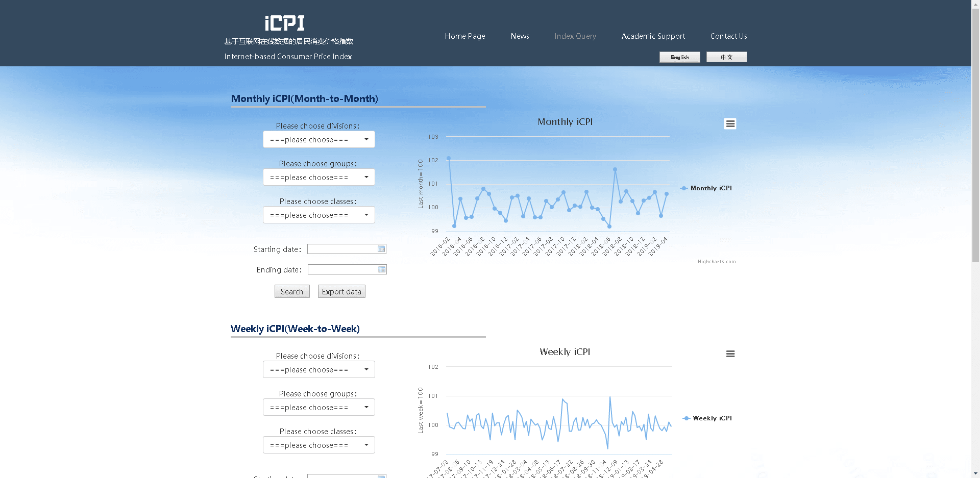This screenshot has width=980, height=478.
Task: Open the divisions dropdown under Weekly iCPI
Action: [318, 369]
